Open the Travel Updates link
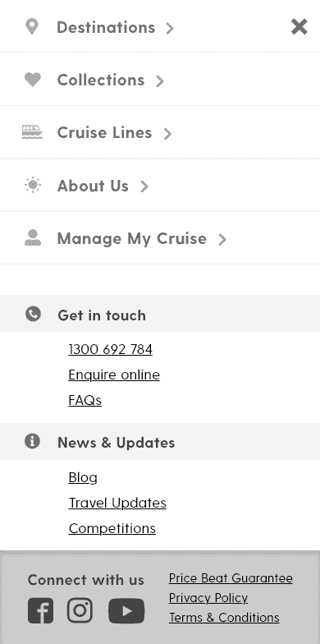This screenshot has width=320, height=644. [x=117, y=503]
